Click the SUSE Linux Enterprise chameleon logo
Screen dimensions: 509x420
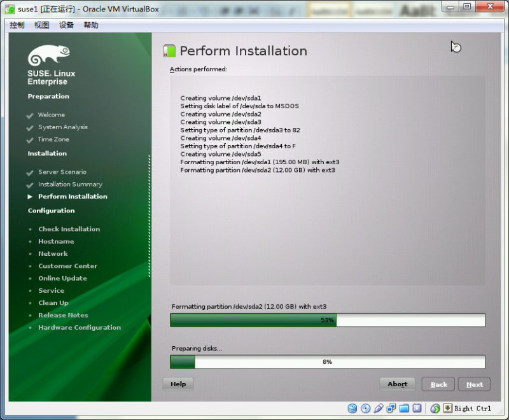coord(49,54)
